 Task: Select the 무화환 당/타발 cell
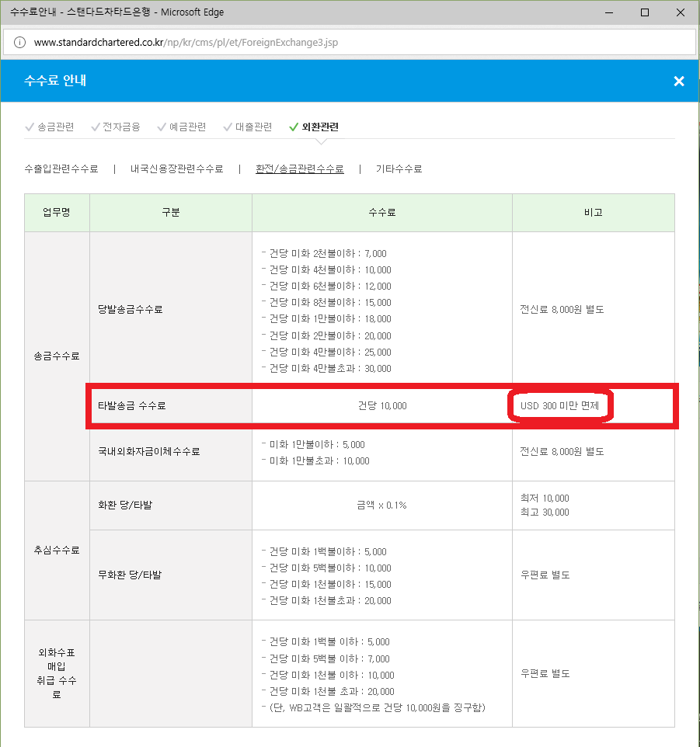[171, 575]
